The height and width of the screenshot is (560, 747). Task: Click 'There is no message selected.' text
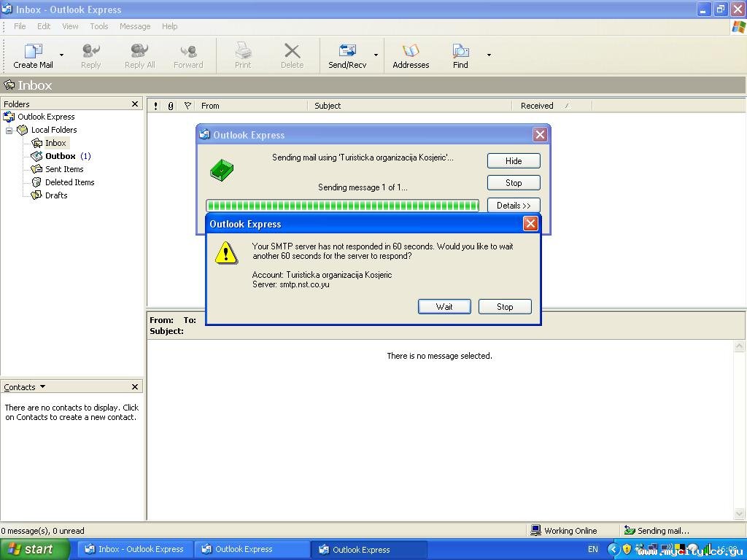(x=439, y=356)
